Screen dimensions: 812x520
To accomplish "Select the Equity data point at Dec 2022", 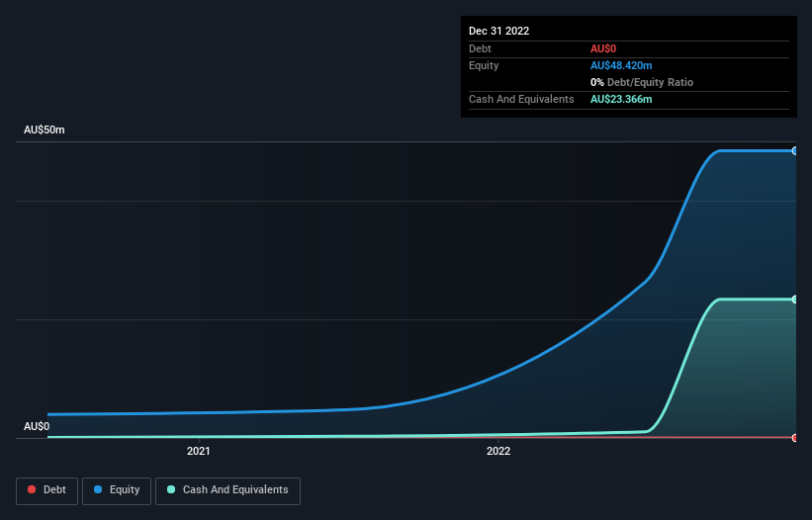I will 795,151.
